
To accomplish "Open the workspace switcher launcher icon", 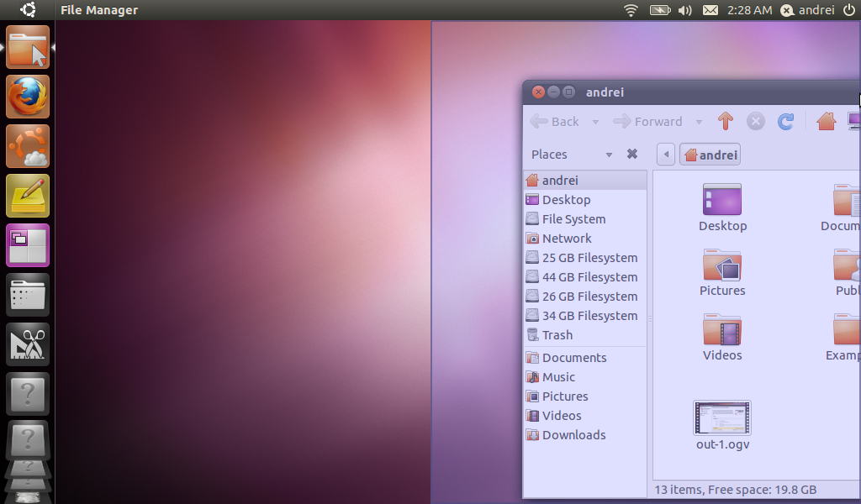I will pos(28,245).
